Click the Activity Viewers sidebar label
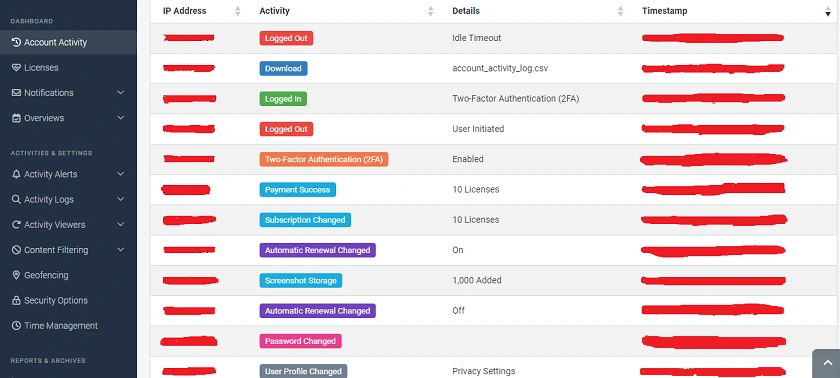 (55, 225)
